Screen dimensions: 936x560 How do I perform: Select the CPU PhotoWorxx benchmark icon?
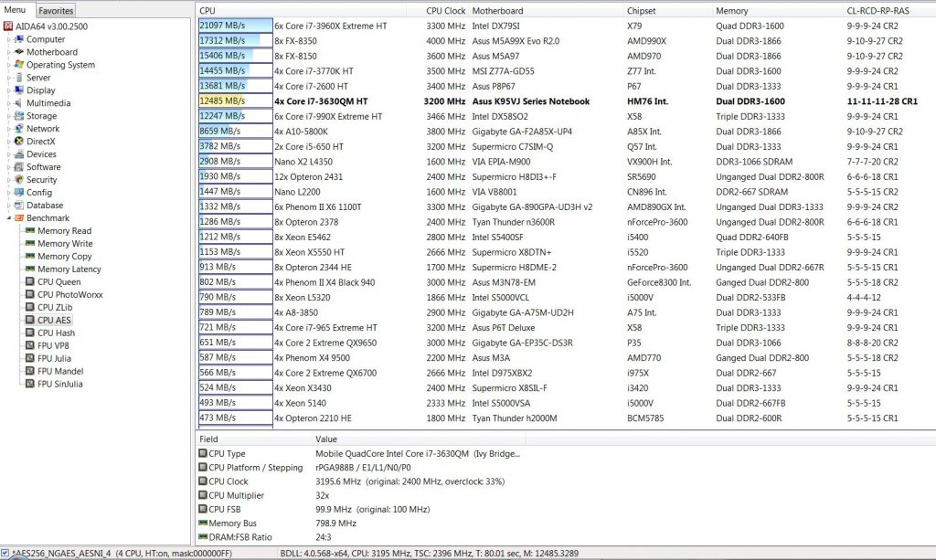pos(30,295)
